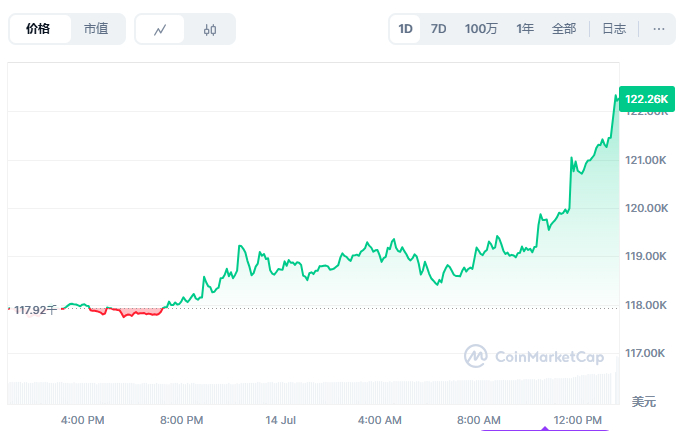
Task: Click the 14 Jul date marker
Action: click(x=279, y=419)
